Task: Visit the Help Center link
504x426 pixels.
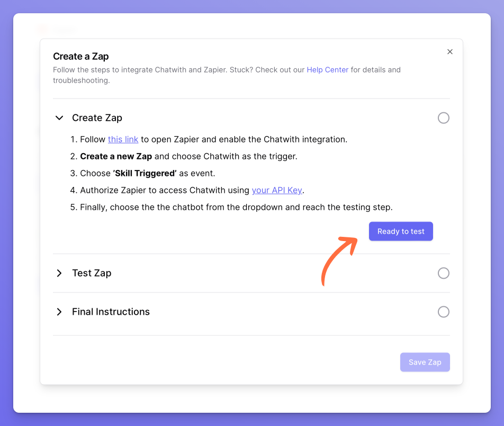Action: [327, 70]
